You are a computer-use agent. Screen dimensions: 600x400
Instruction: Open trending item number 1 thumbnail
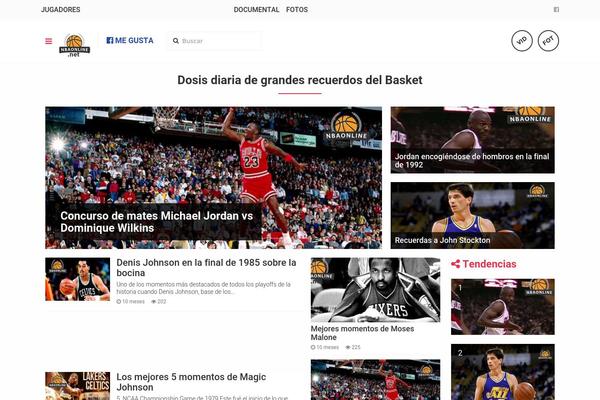tap(502, 307)
